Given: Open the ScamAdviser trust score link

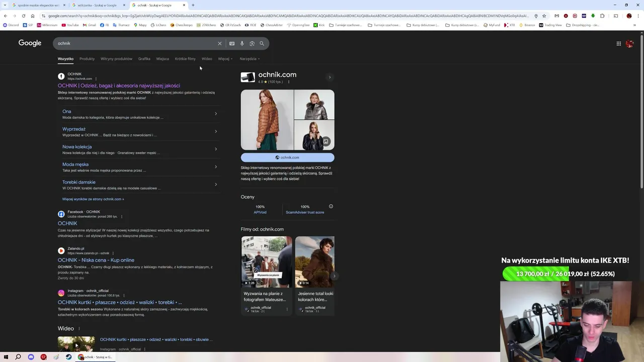Looking at the screenshot, I should [x=305, y=212].
